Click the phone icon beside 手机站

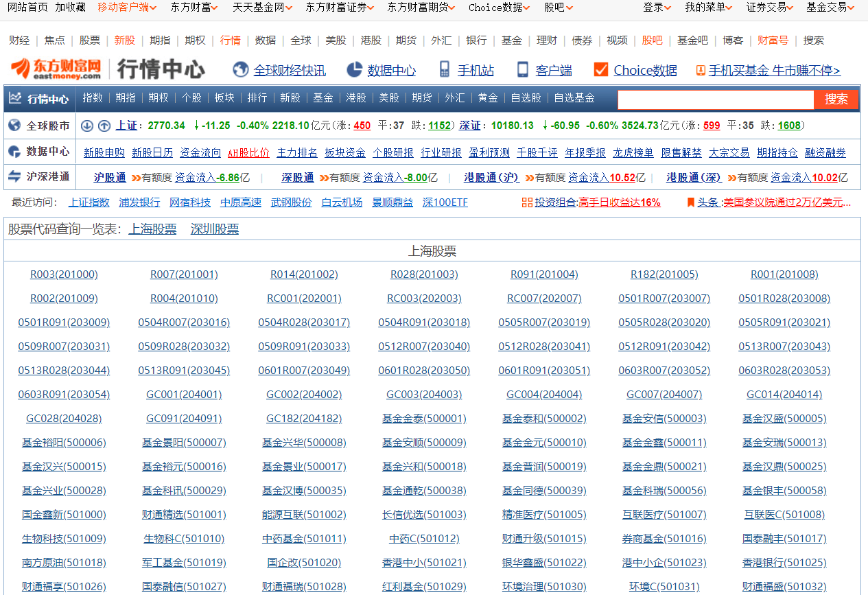coord(445,70)
